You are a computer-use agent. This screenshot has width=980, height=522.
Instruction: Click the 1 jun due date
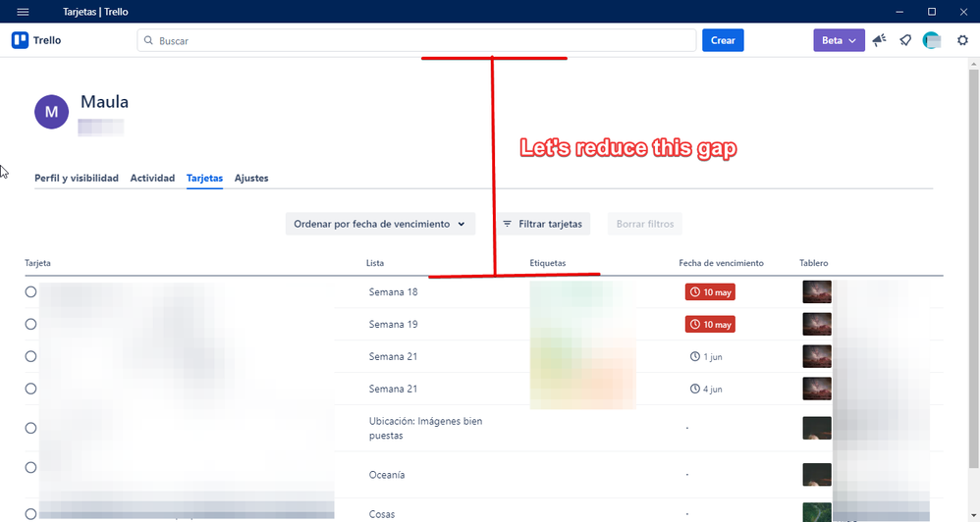click(x=706, y=356)
